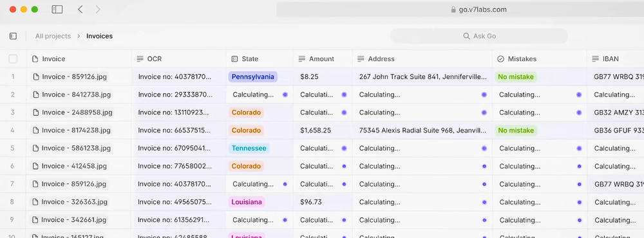Click the $96.73 amount cell
Viewport: 644px width, 238px height.
point(323,202)
